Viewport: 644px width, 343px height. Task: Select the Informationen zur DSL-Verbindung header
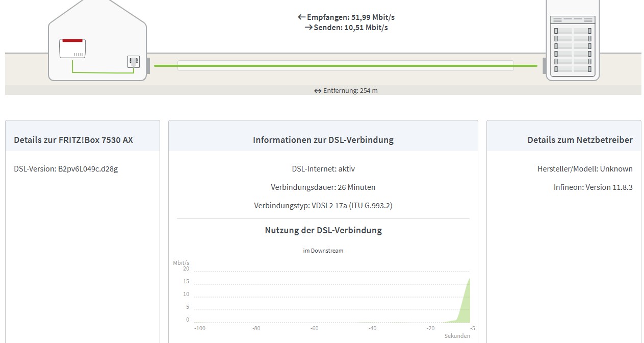(x=323, y=140)
